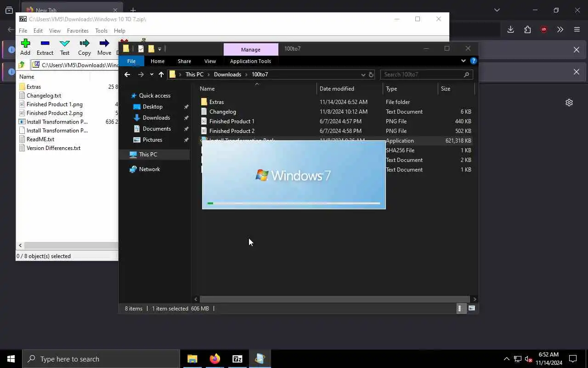Open Firefox Downloads panel icon
Viewport: 588px width, 368px height.
(x=510, y=29)
